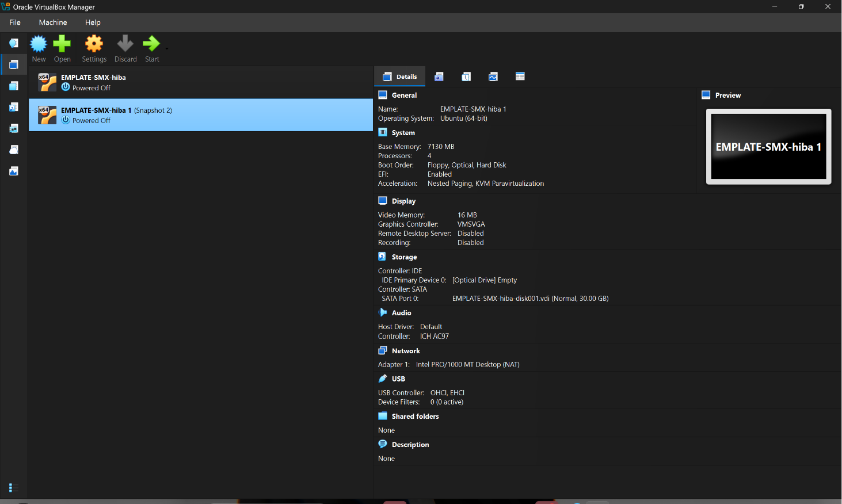The image size is (842, 504).
Task: Click the Discard down-arrow icon
Action: coord(125,44)
